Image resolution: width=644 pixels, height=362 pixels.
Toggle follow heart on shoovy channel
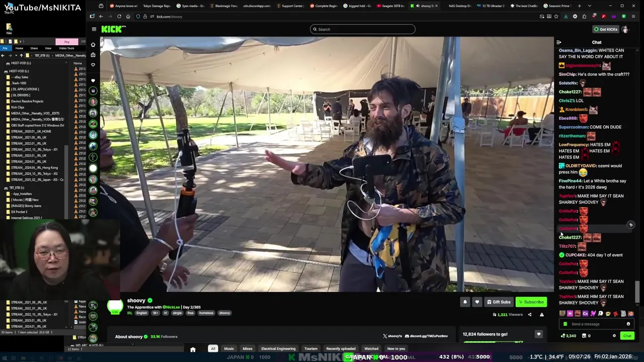(477, 302)
